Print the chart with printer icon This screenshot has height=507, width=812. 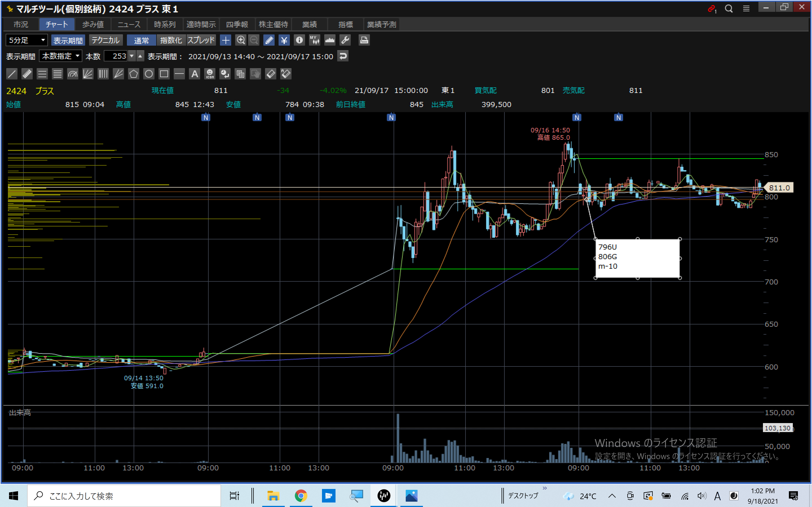pyautogui.click(x=364, y=40)
